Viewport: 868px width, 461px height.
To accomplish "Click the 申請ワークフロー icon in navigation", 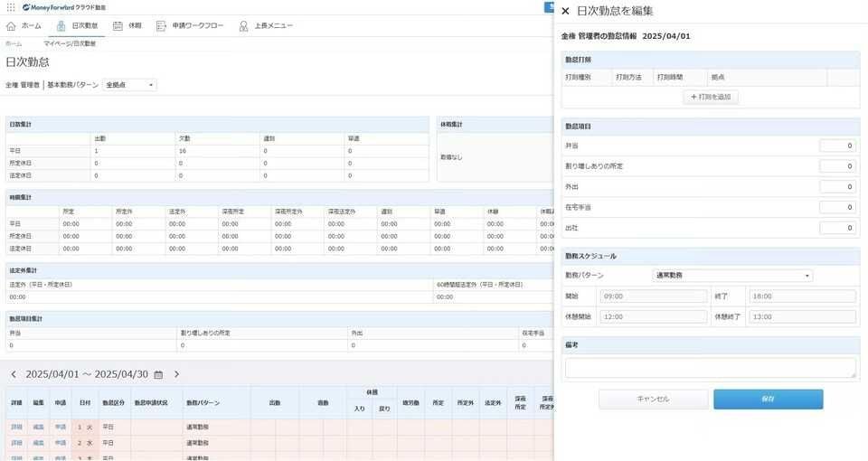I will 161,26.
